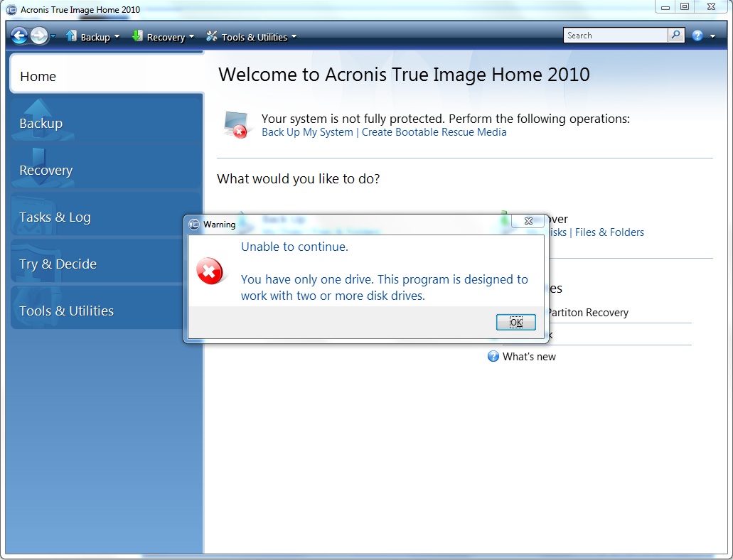Click the Warning dialog title icon
Image resolution: width=733 pixels, height=560 pixels.
point(194,225)
